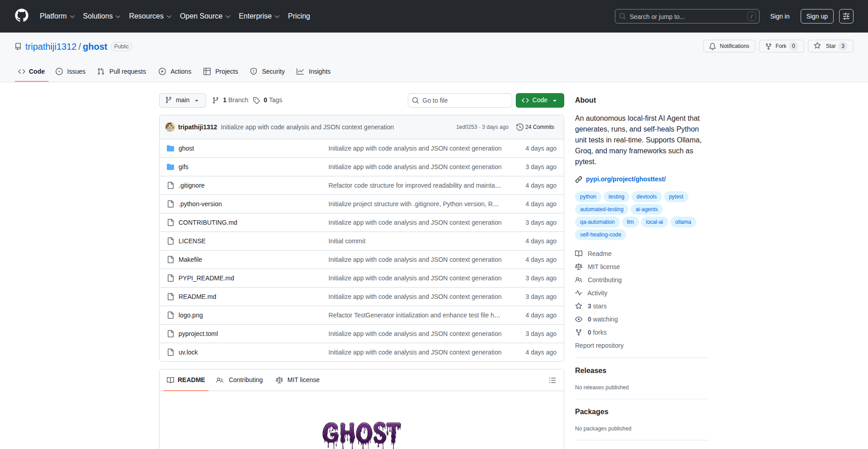Expand the Platform menu
868x449 pixels.
(x=57, y=16)
